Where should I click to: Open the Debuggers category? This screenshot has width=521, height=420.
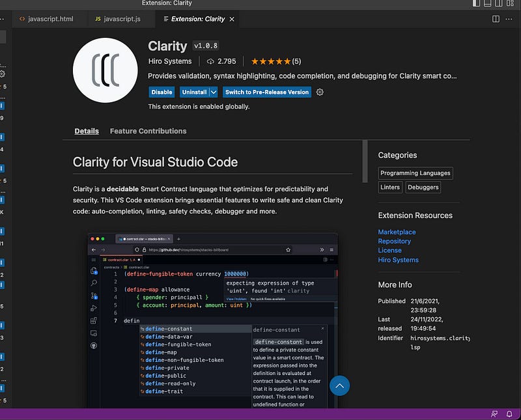point(423,187)
